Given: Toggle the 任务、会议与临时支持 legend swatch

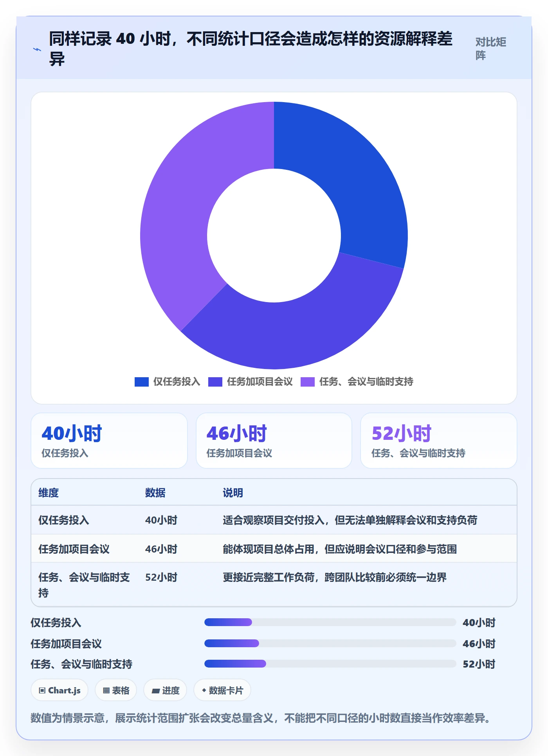Looking at the screenshot, I should click(x=307, y=382).
